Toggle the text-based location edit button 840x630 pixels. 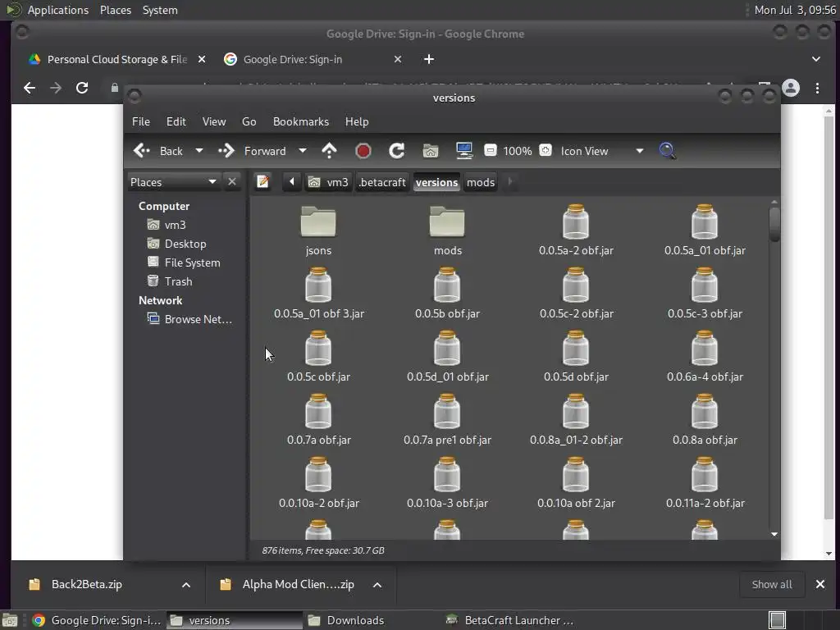262,182
